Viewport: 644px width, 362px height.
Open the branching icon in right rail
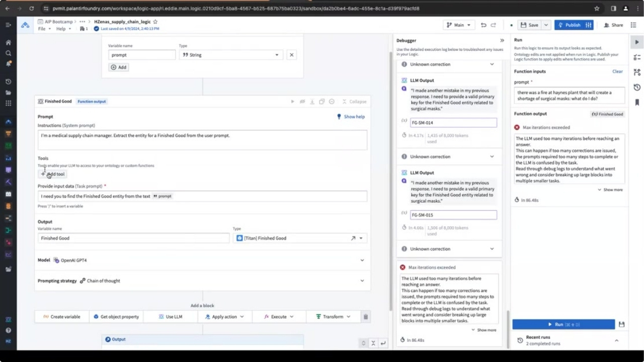pos(637,72)
